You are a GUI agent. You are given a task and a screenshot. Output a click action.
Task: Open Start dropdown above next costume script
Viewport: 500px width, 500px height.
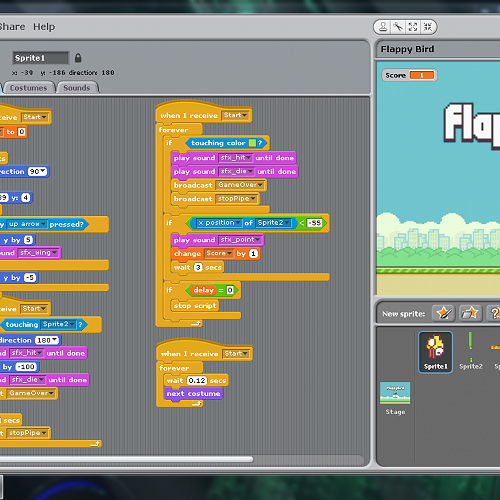236,354
